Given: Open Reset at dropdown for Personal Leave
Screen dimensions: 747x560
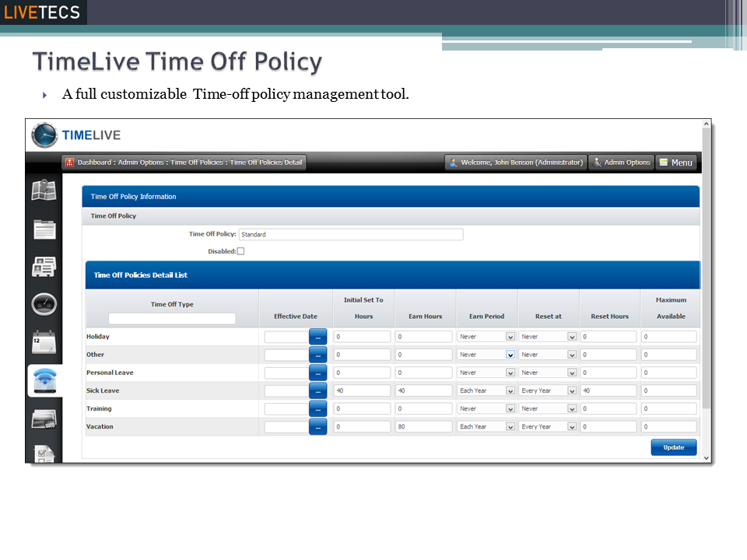Looking at the screenshot, I should click(572, 373).
